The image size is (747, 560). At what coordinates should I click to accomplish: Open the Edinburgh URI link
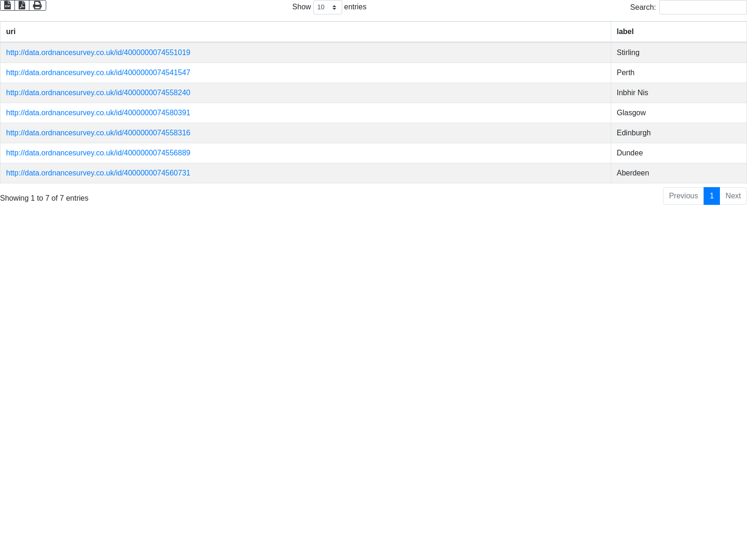pyautogui.click(x=98, y=133)
